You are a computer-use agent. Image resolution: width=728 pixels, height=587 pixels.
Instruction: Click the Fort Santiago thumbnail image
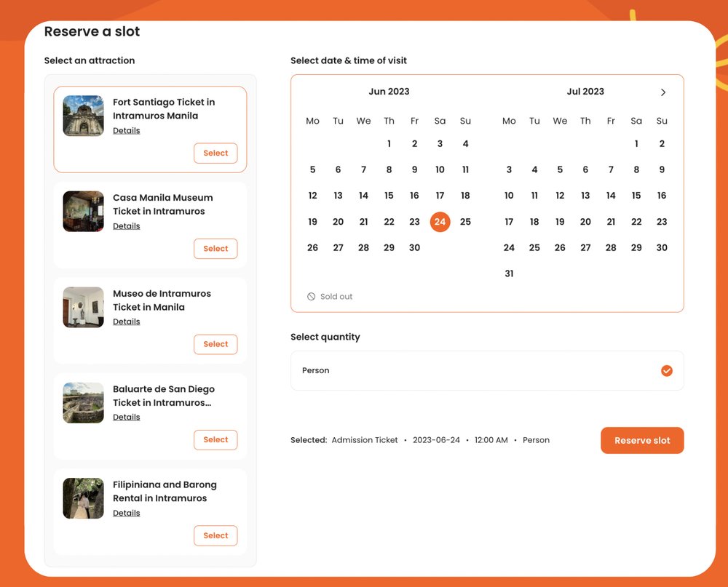tap(82, 115)
